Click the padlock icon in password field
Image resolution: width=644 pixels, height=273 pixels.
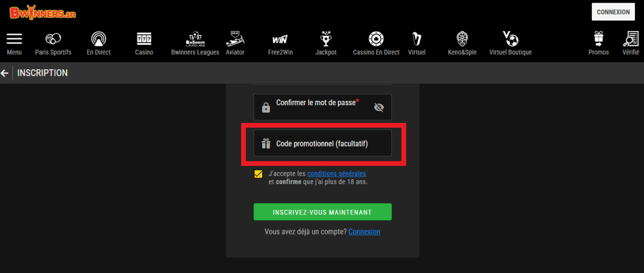coord(266,108)
